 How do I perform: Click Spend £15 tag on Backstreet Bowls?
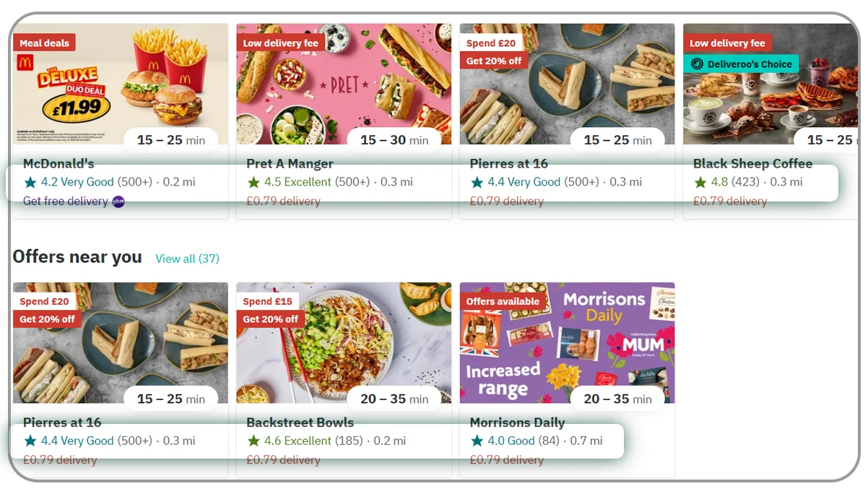click(x=268, y=301)
